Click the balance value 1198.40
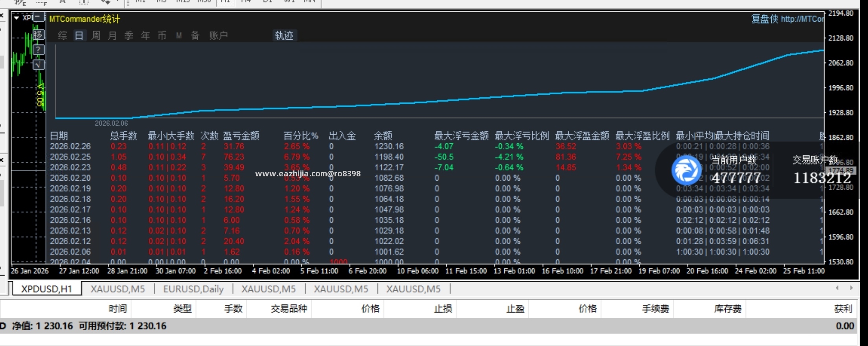Viewport: 868px width, 346px height. [389, 157]
